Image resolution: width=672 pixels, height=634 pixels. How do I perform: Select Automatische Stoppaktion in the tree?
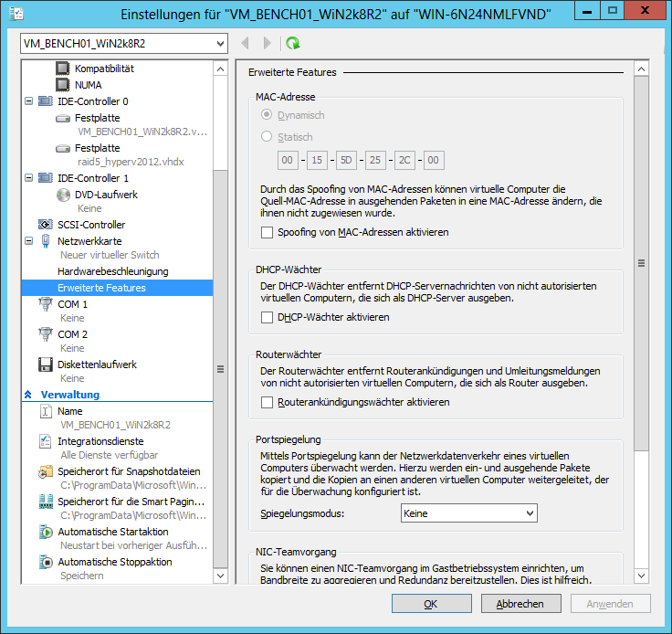click(114, 562)
